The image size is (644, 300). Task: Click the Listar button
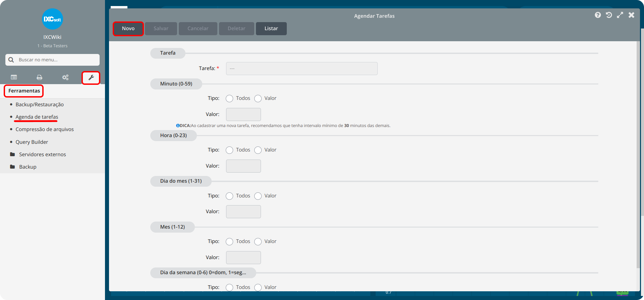point(271,28)
